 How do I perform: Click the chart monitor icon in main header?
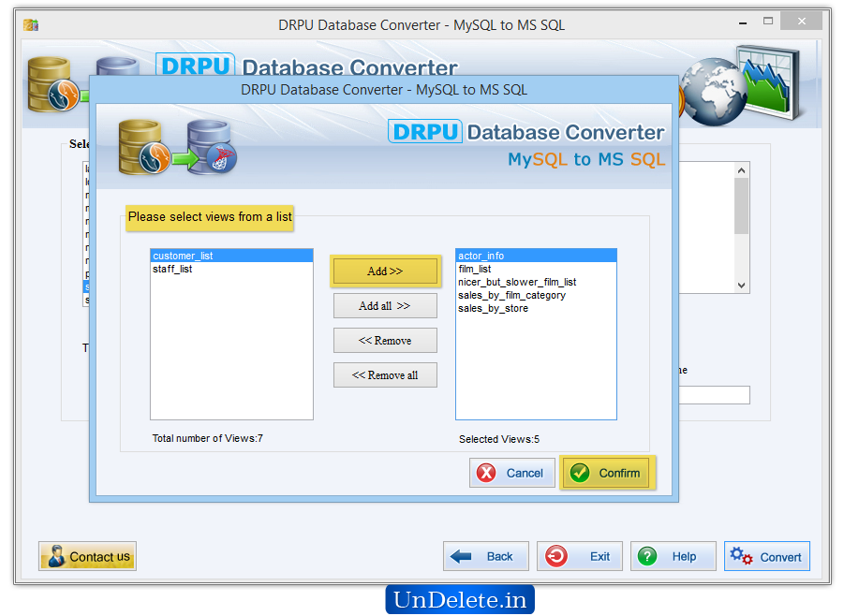pos(770,82)
